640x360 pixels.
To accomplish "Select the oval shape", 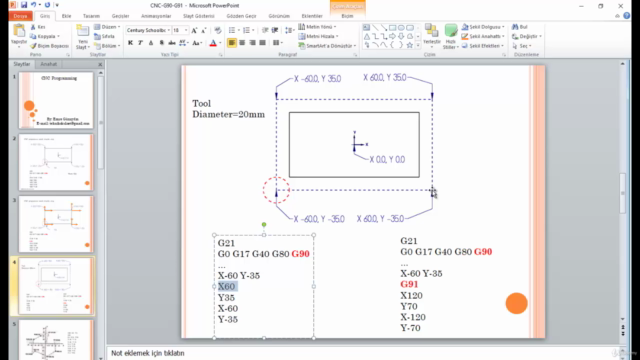I will coord(401,27).
